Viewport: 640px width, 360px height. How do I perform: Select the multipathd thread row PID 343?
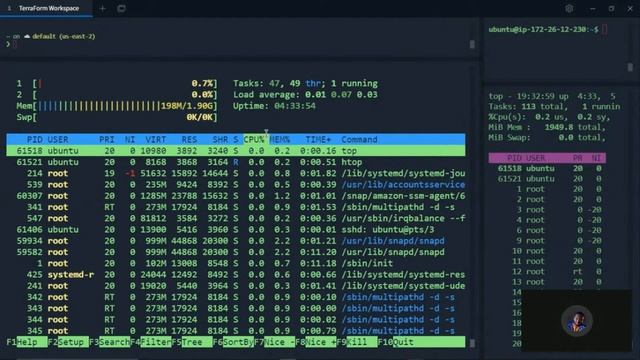pos(236,308)
